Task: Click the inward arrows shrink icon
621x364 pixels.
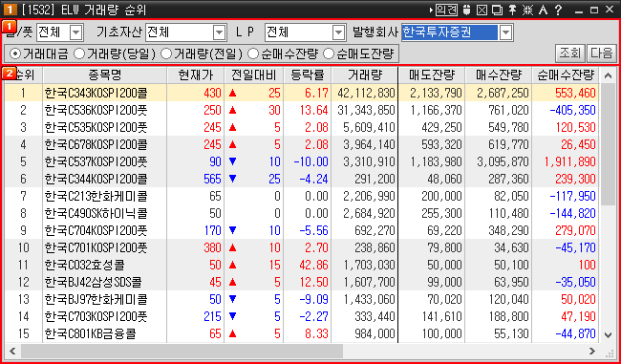Action: 527,10
